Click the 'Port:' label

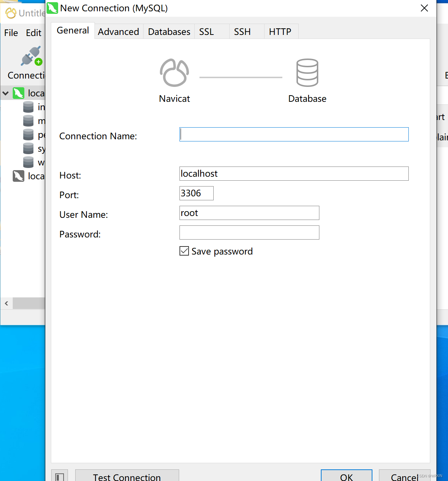coord(69,195)
